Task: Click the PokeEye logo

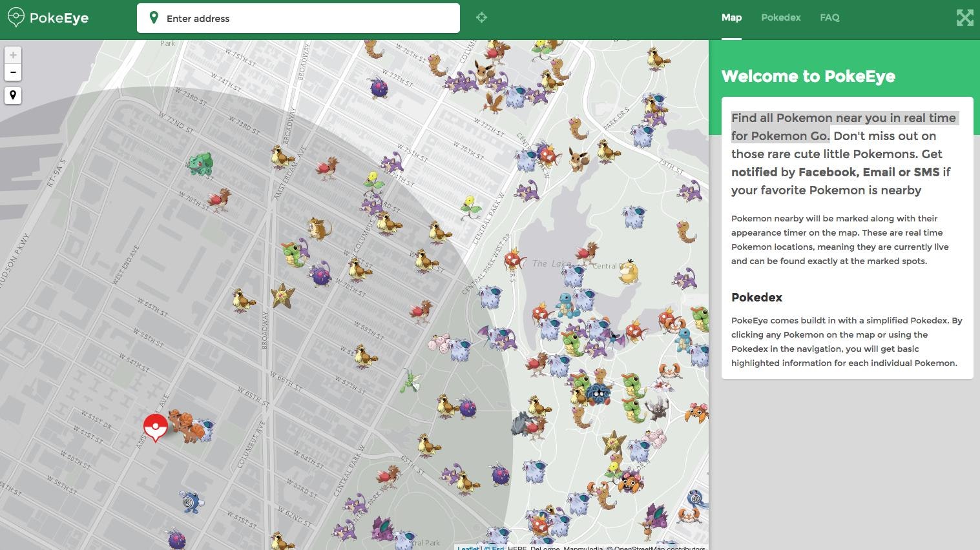Action: coord(48,17)
